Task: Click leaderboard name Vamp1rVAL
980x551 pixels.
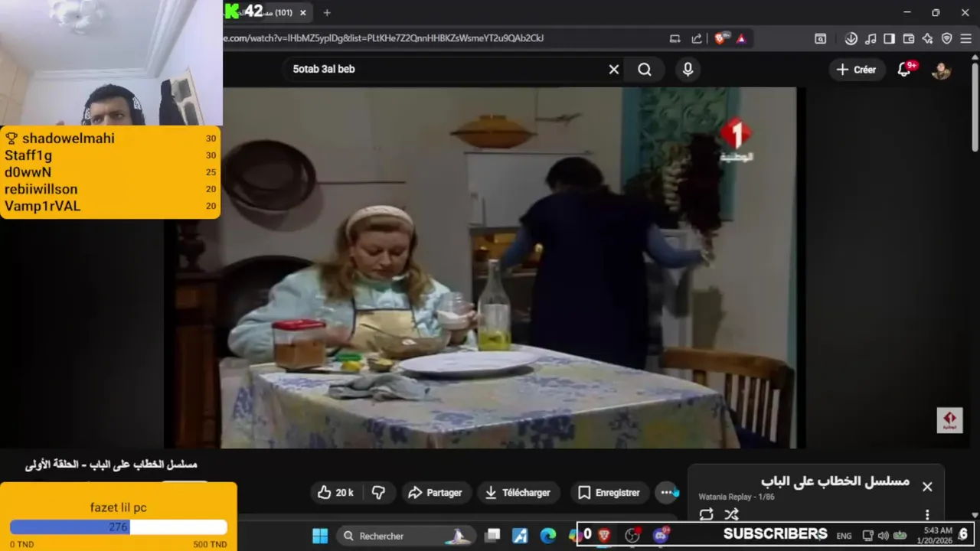Action: click(x=42, y=206)
